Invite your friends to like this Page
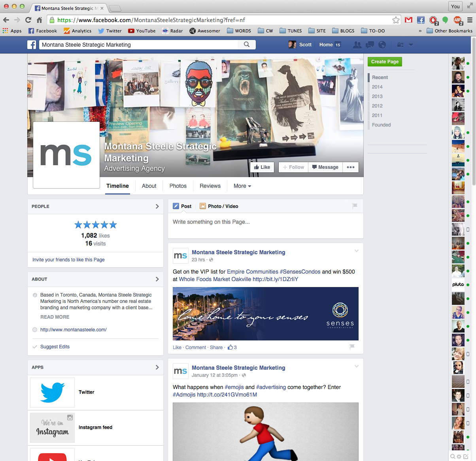The image size is (476, 461). point(68,260)
